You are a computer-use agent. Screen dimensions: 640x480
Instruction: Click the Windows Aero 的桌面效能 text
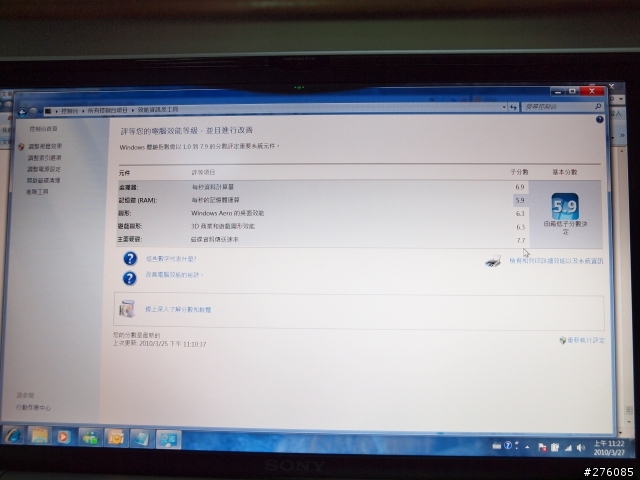tap(227, 213)
